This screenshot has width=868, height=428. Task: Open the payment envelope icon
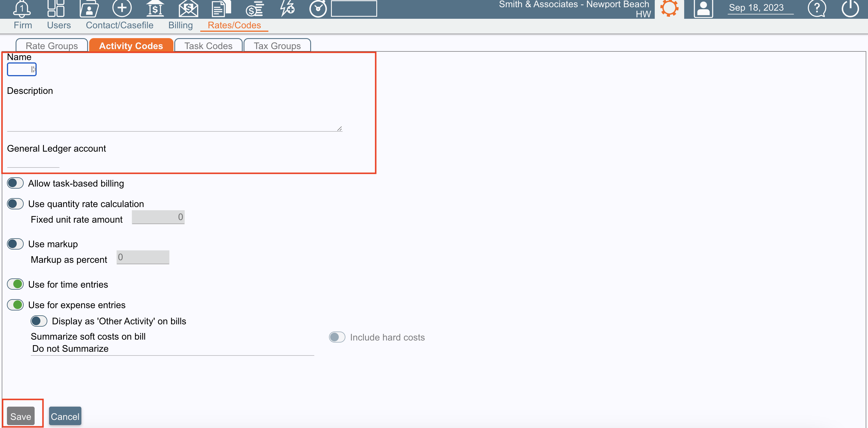point(188,8)
